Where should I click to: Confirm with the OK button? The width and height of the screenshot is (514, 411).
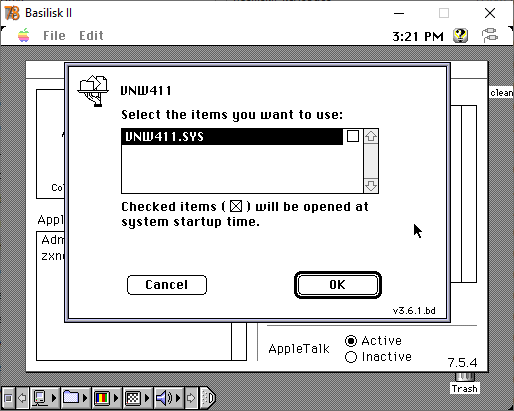coord(338,285)
